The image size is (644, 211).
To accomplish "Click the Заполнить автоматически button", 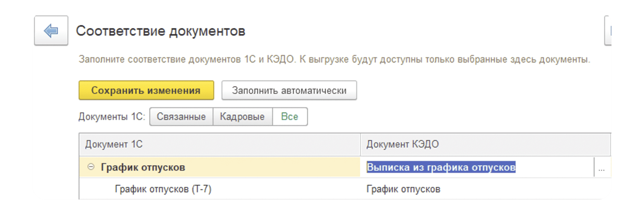I will (289, 90).
